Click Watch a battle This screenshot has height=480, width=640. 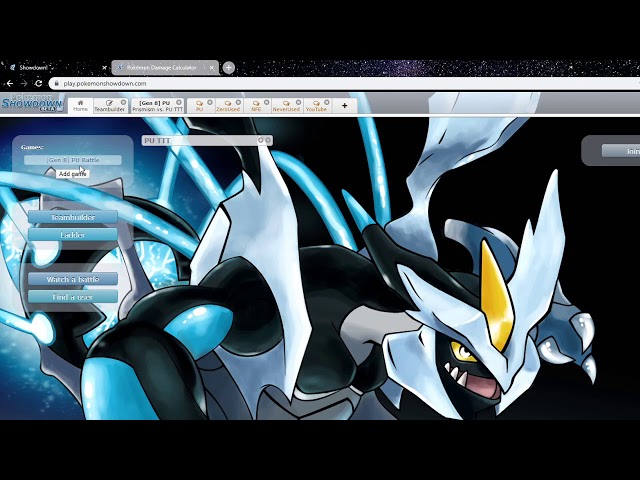tap(73, 279)
